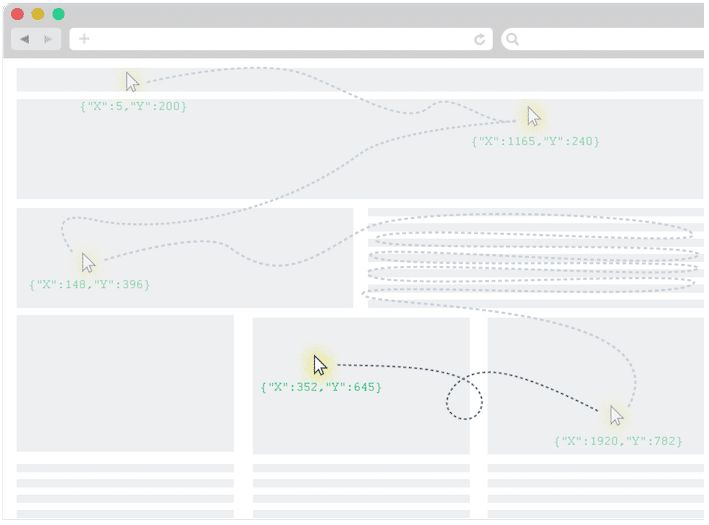Click the browser back arrow button
Image resolution: width=709 pixels, height=525 pixels.
click(24, 39)
